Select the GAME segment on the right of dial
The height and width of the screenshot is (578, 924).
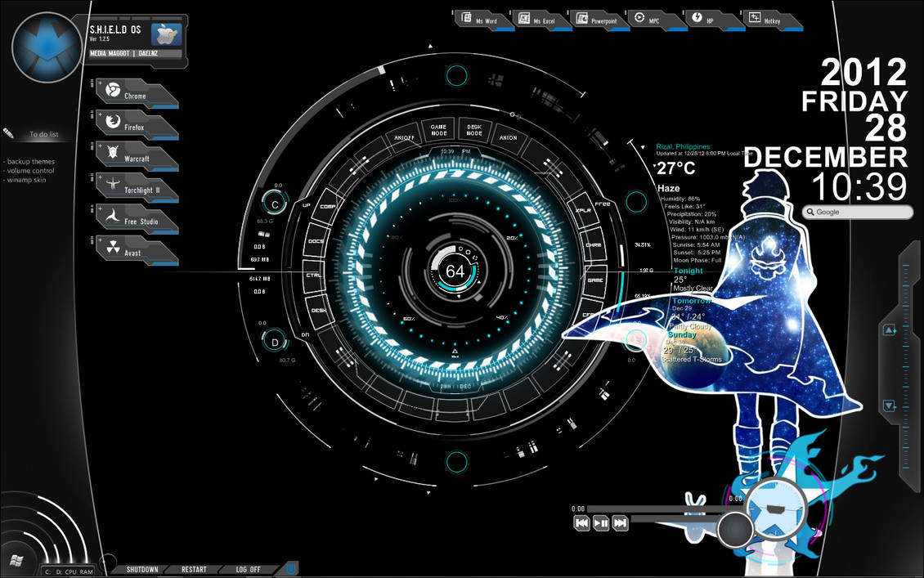click(595, 280)
